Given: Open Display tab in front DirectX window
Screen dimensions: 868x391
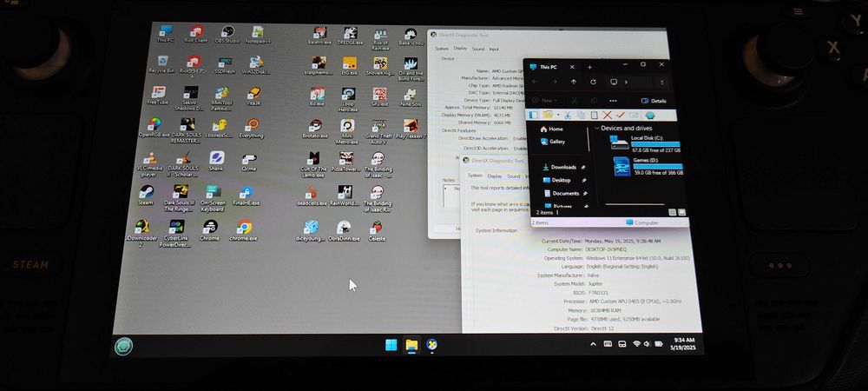Looking at the screenshot, I should point(495,176).
